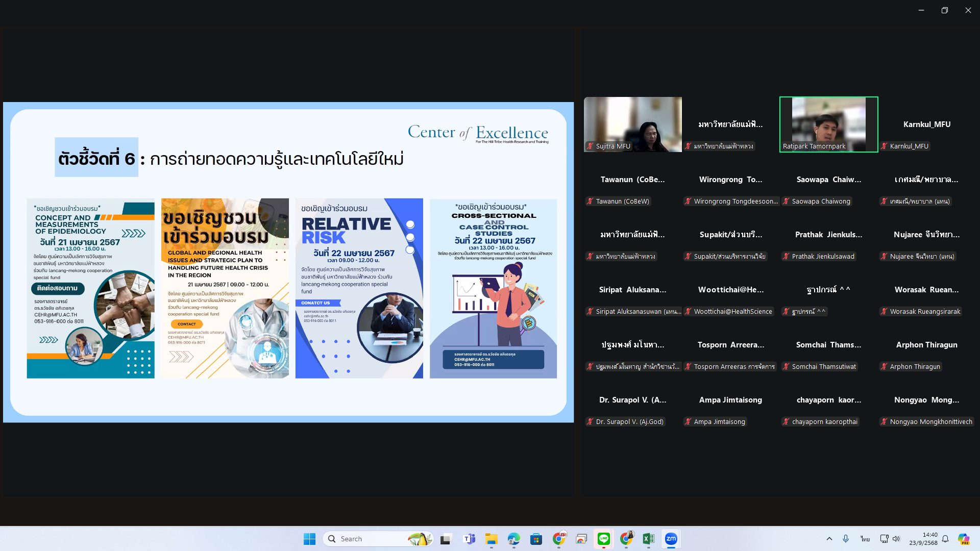Select Ratipark Tamornpark video tile
Image resolution: width=980 pixels, height=551 pixels.
[828, 124]
